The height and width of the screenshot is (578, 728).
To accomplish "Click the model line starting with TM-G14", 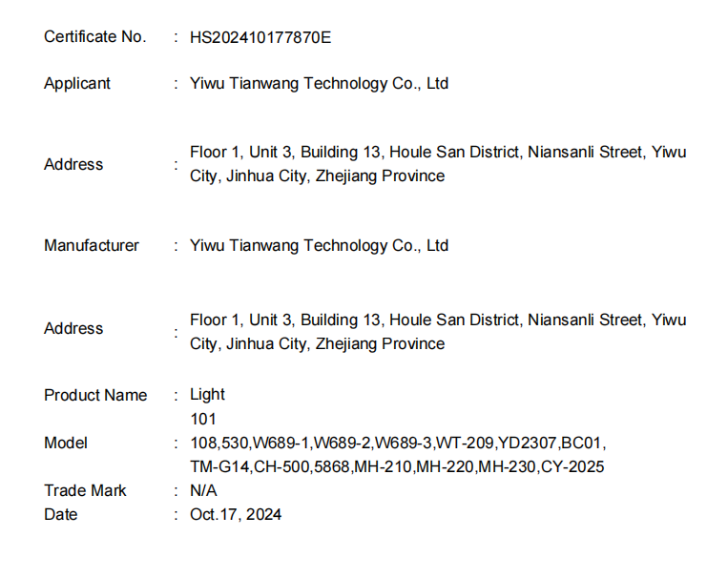I will click(397, 467).
